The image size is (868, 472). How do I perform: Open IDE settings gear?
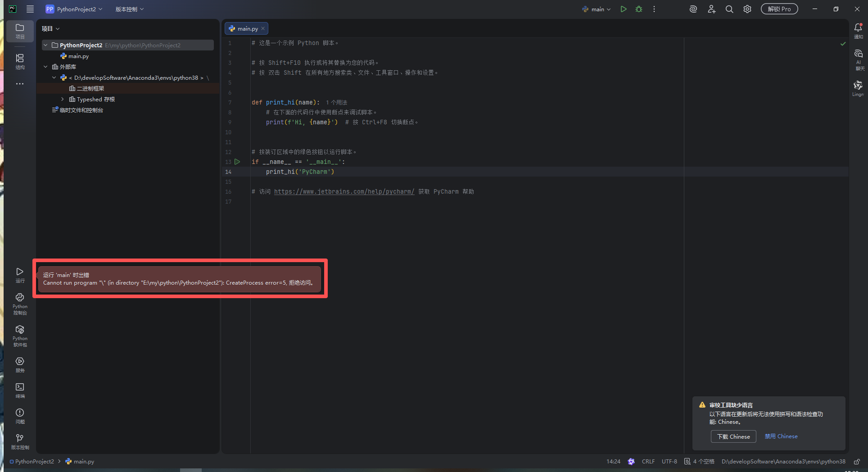pos(747,9)
